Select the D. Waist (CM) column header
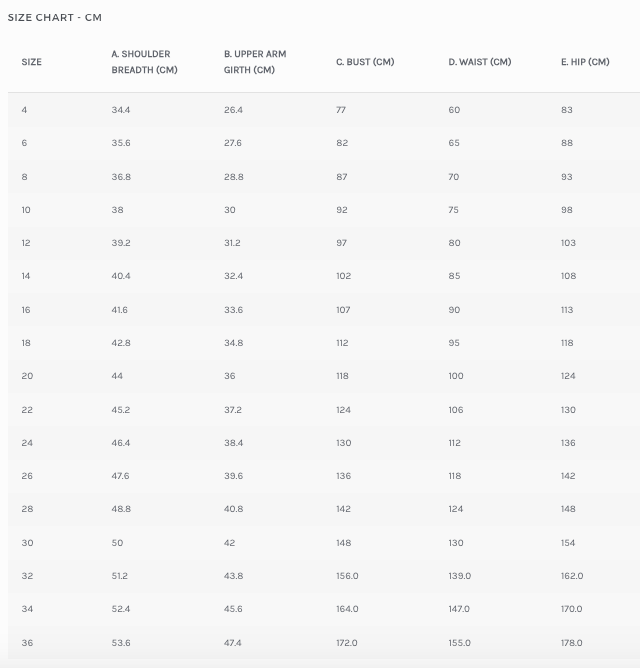Screen dimensions: 640x668 tap(480, 62)
